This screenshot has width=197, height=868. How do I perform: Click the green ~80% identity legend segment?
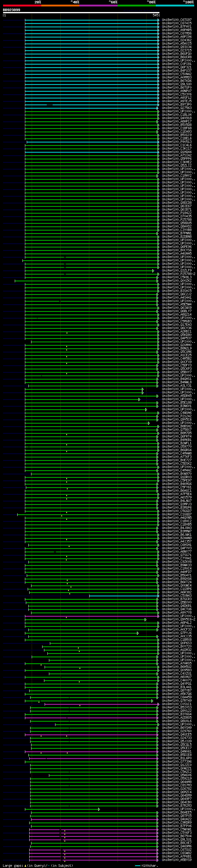pos(137,6)
